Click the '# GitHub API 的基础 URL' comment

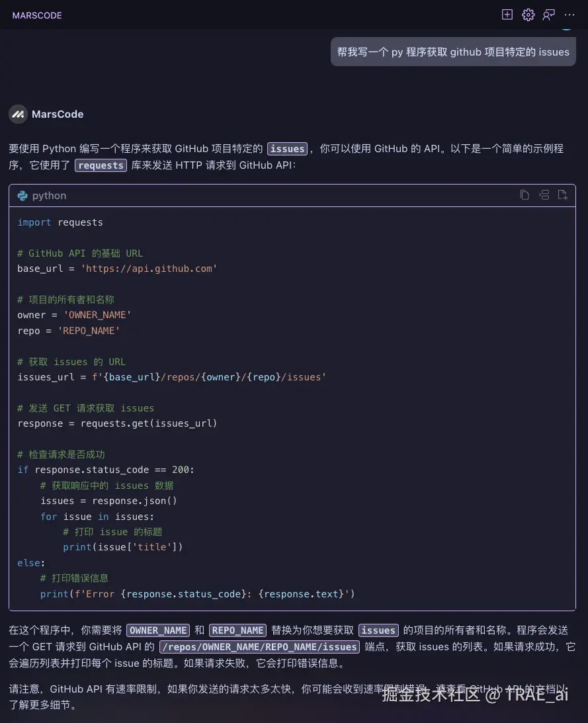(80, 253)
